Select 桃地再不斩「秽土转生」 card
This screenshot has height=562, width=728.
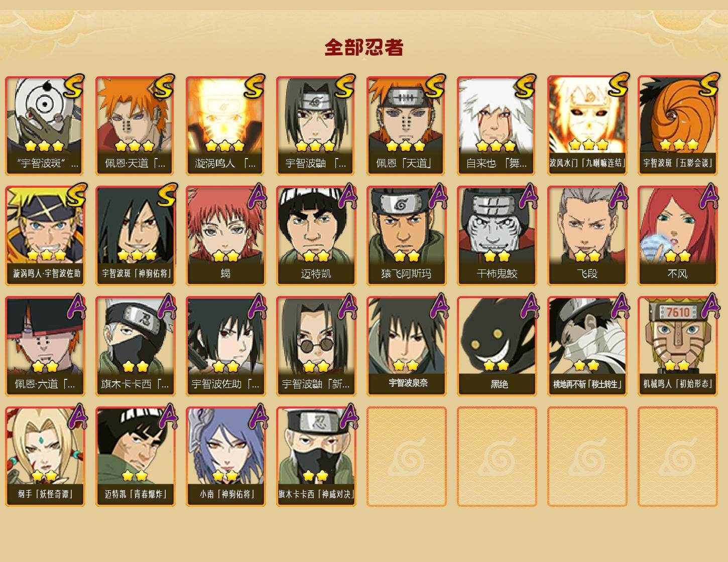point(587,346)
